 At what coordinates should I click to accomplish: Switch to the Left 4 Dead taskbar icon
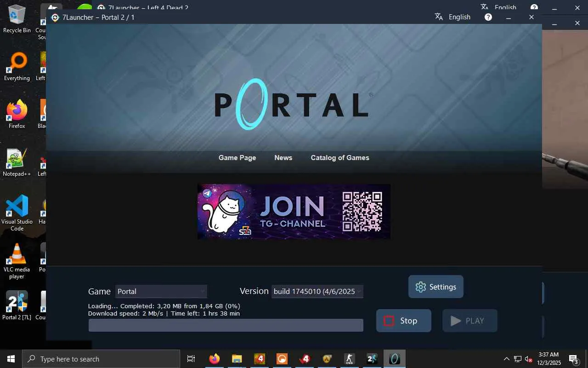pos(260,359)
